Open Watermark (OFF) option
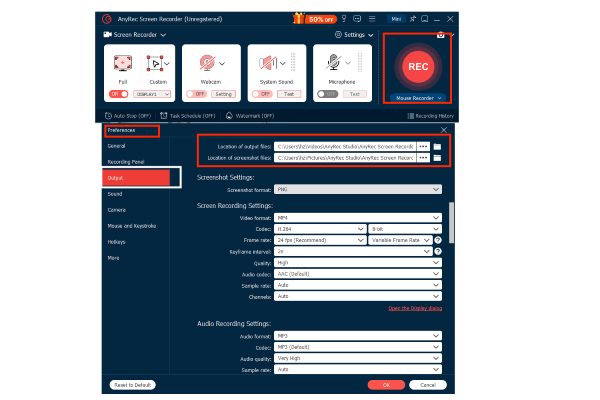Screen dimensions: 600x400 point(250,116)
